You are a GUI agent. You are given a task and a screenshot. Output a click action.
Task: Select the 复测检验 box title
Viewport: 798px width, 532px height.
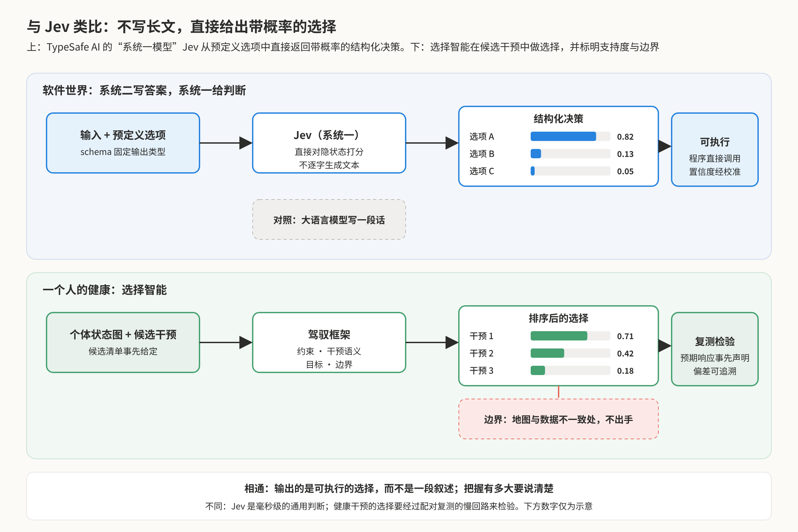point(715,341)
